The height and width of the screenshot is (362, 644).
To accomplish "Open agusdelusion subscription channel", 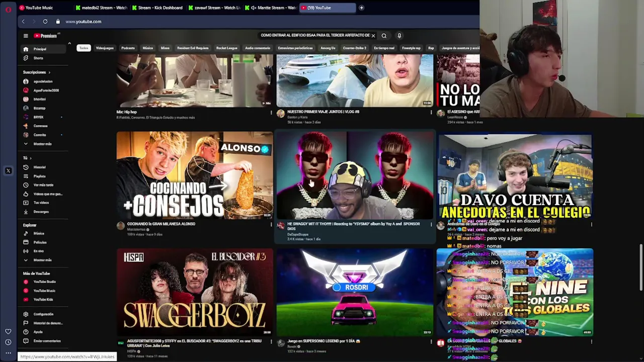I will coord(43,81).
